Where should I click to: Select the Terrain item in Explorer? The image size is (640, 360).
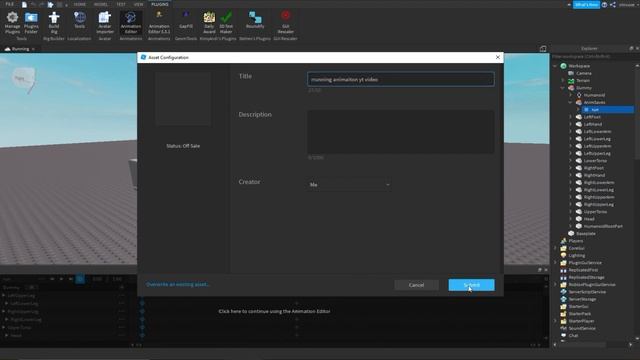point(583,80)
